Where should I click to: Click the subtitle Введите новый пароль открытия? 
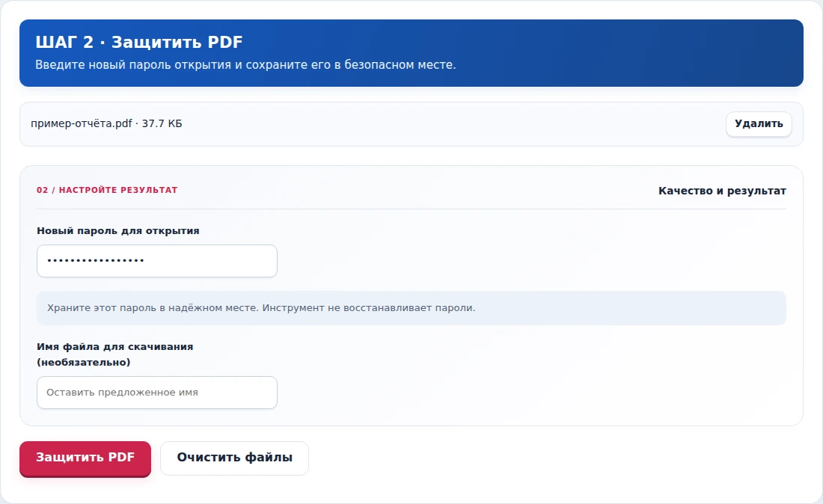click(x=245, y=65)
